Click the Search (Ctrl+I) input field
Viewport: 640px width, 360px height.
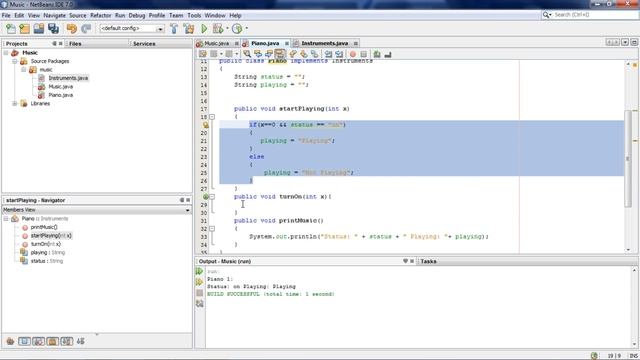(x=594, y=15)
